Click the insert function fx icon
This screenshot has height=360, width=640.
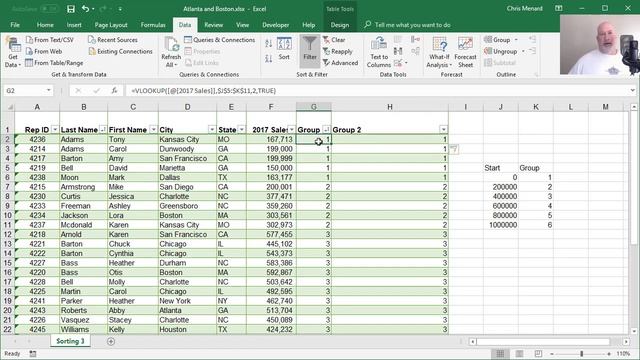[x=114, y=91]
